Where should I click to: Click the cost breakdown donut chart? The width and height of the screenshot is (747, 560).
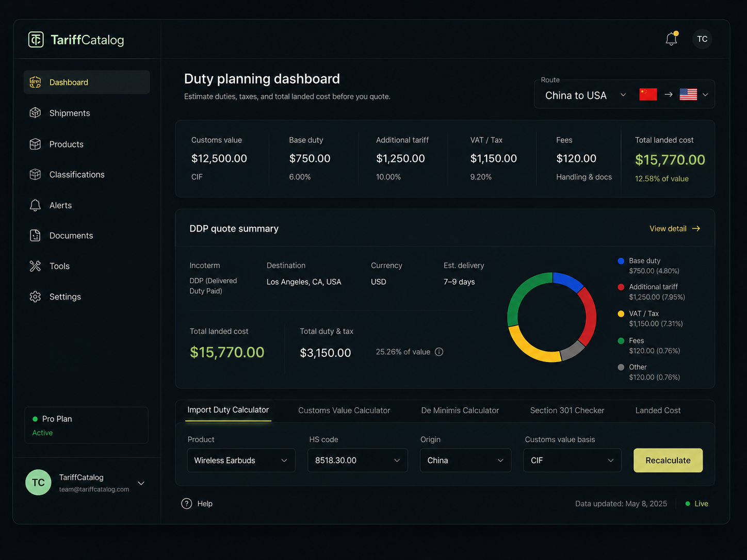(551, 317)
